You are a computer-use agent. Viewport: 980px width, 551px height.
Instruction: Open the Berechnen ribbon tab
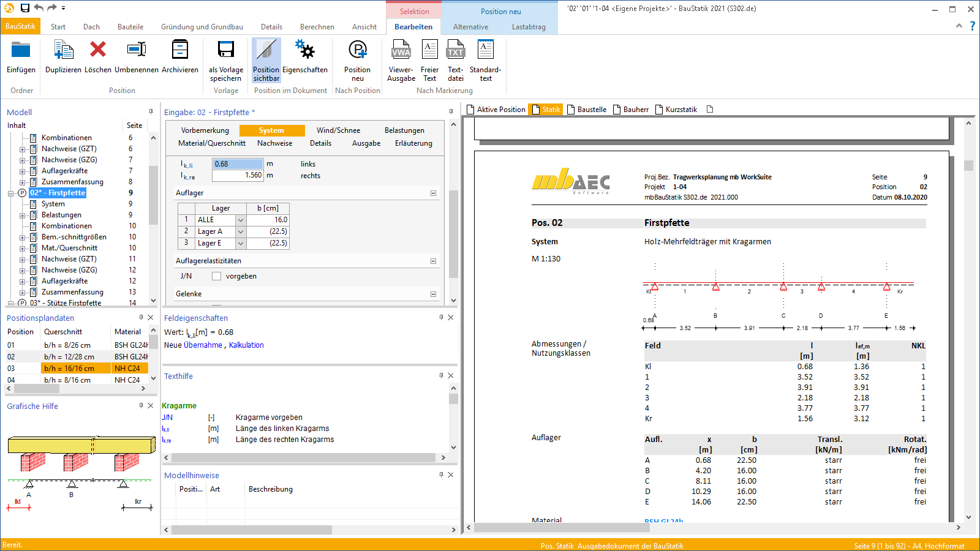tap(317, 27)
